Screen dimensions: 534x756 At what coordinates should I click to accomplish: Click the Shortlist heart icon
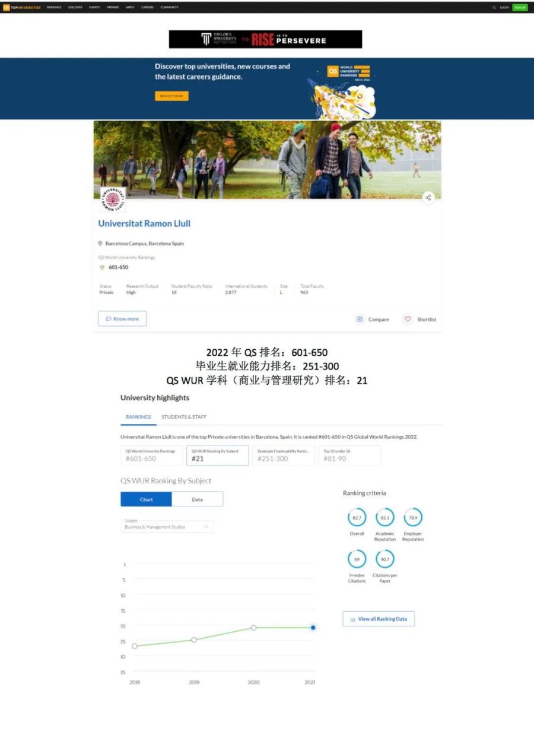click(408, 319)
